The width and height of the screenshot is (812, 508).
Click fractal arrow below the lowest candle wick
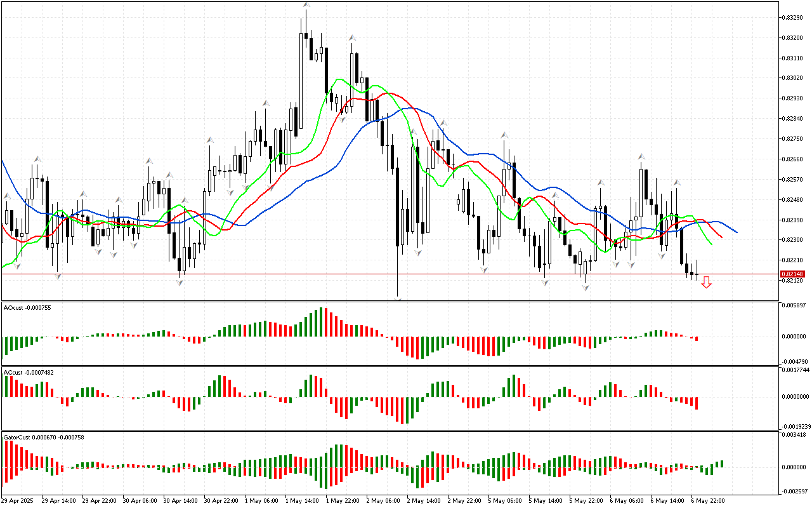[x=398, y=298]
